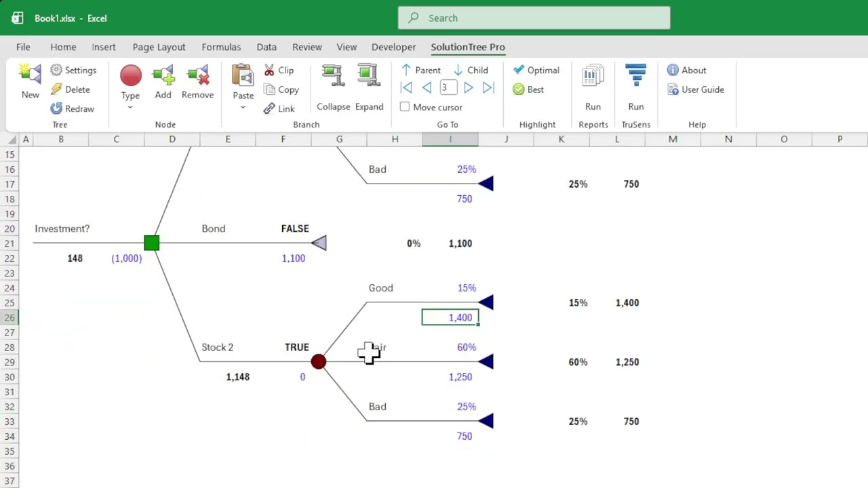Screen dimensions: 868x488
Task: Open the Review tab
Action: click(307, 47)
